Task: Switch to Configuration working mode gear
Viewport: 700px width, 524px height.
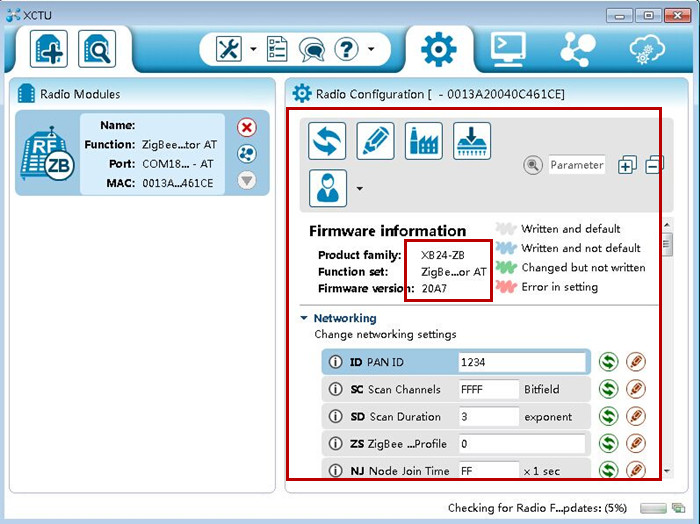Action: pyautogui.click(x=438, y=49)
